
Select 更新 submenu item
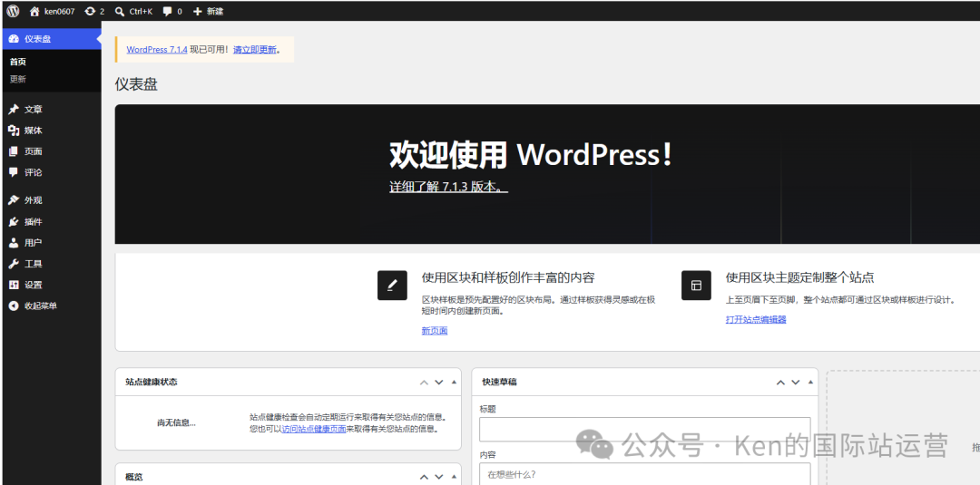18,79
